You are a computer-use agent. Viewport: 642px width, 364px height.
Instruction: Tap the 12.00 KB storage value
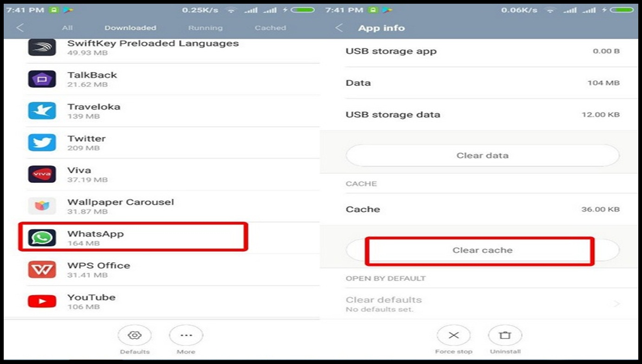[600, 115]
